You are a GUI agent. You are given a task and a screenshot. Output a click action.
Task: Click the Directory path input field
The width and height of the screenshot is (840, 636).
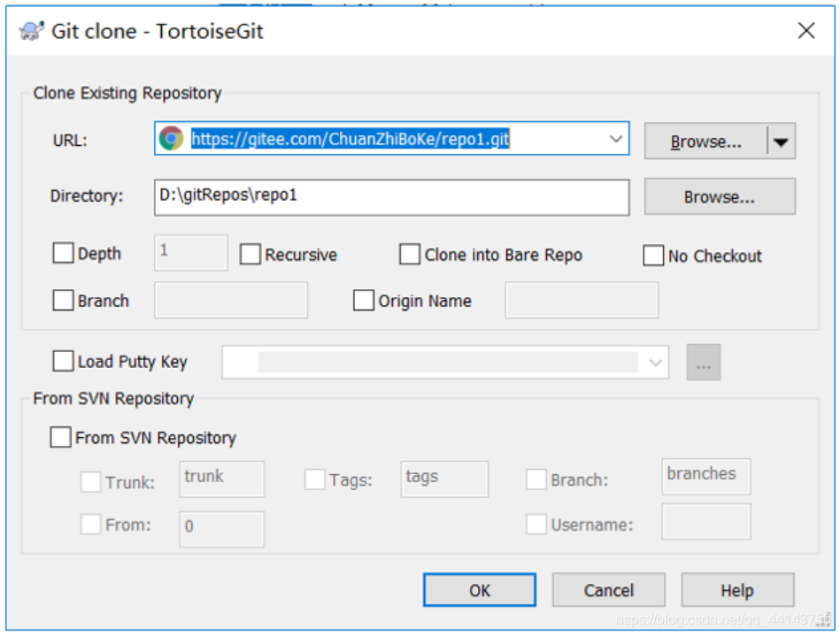click(x=391, y=197)
